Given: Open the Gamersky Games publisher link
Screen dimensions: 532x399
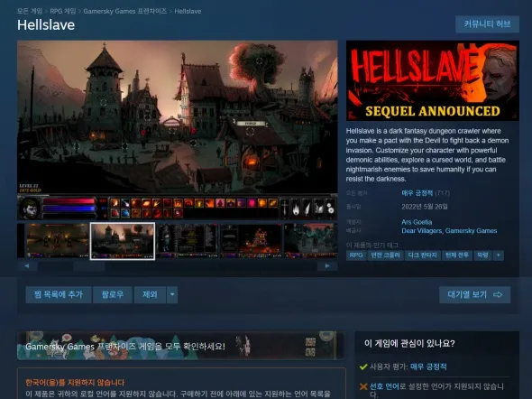Looking at the screenshot, I should coord(471,231).
